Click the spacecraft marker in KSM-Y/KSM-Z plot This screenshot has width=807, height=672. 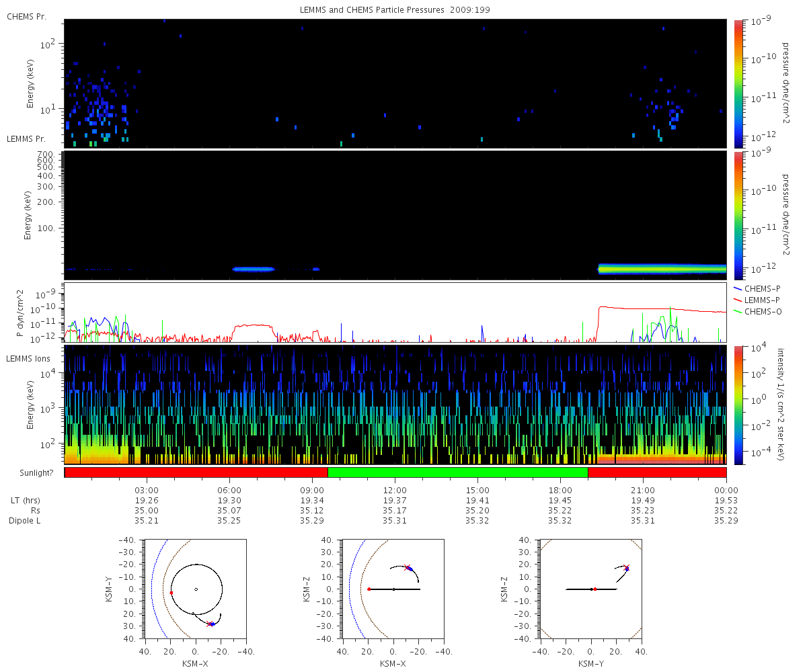[627, 569]
